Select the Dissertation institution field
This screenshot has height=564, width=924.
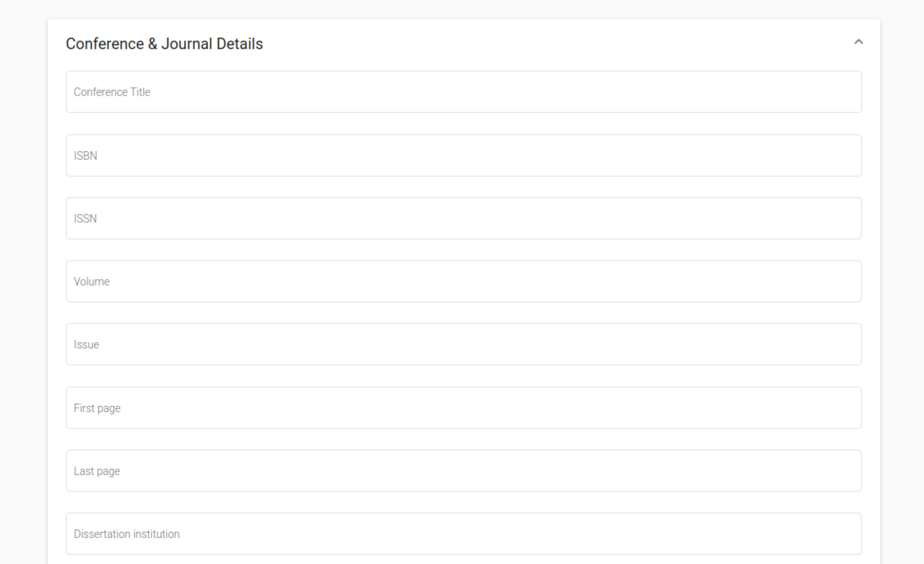(463, 533)
